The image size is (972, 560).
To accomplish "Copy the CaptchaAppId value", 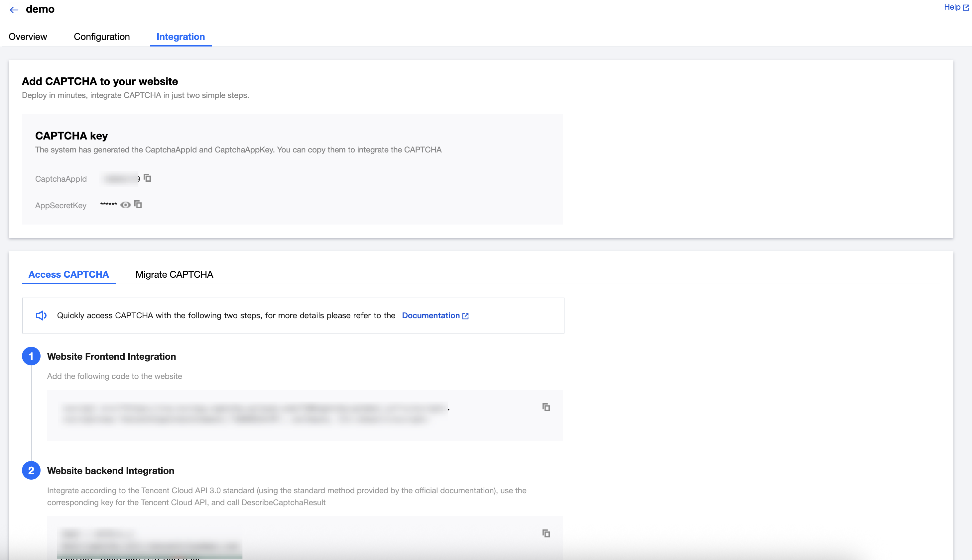I will [x=148, y=178].
